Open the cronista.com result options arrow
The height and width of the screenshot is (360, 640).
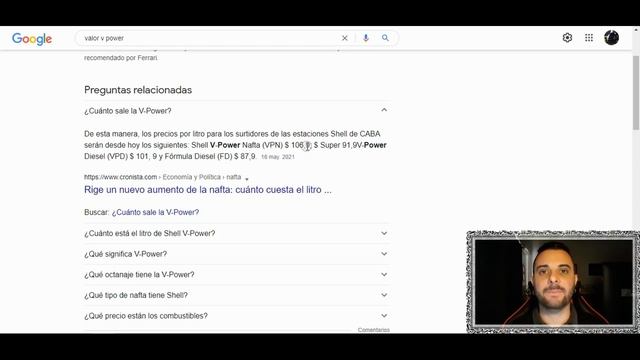[247, 178]
